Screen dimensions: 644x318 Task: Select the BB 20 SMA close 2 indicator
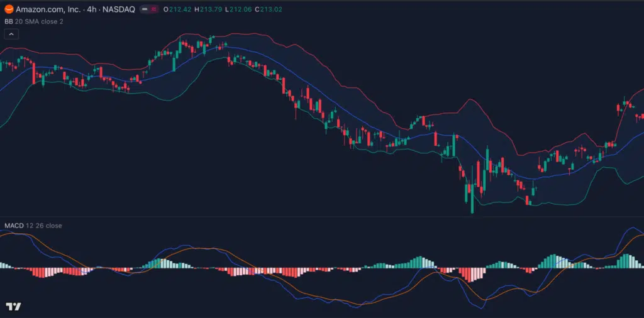point(34,21)
